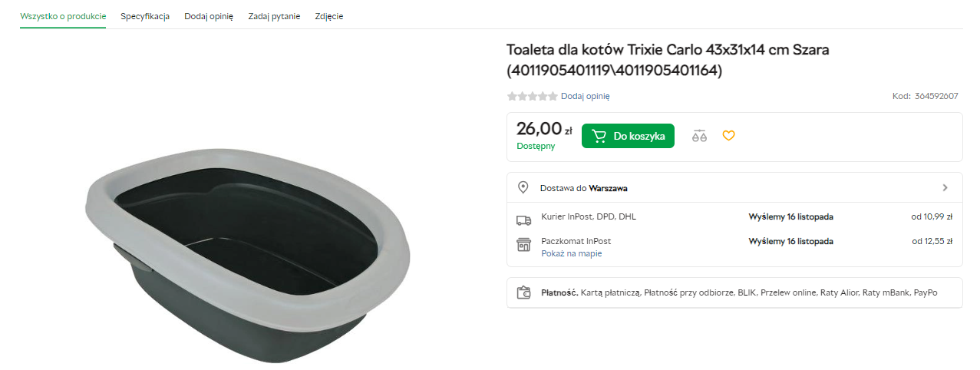Click Pokaż na mapie link
This screenshot has height=370, width=980.
[x=571, y=253]
